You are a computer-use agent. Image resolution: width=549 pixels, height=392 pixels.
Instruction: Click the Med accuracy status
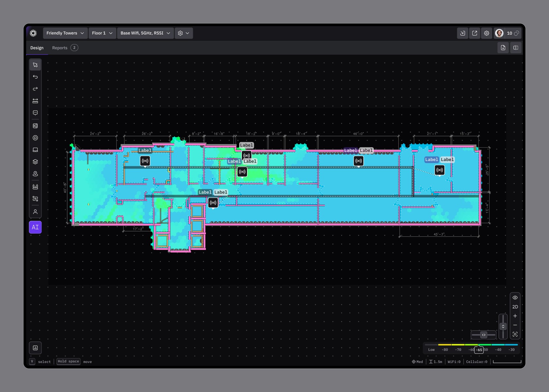tap(417, 362)
